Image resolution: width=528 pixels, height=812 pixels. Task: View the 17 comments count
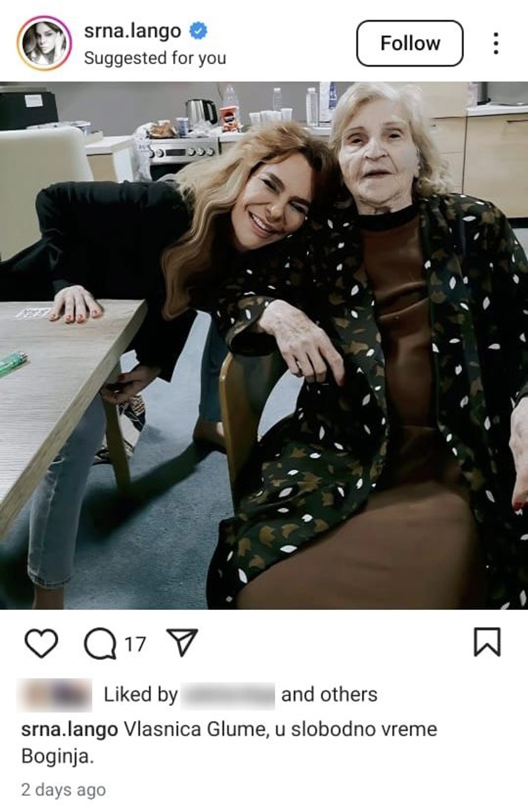(135, 644)
